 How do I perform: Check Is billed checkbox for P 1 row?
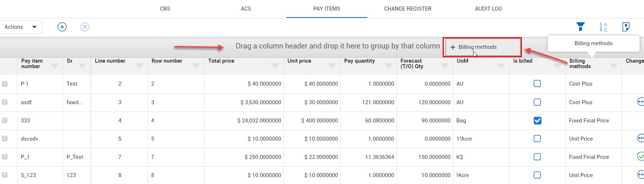(x=537, y=84)
